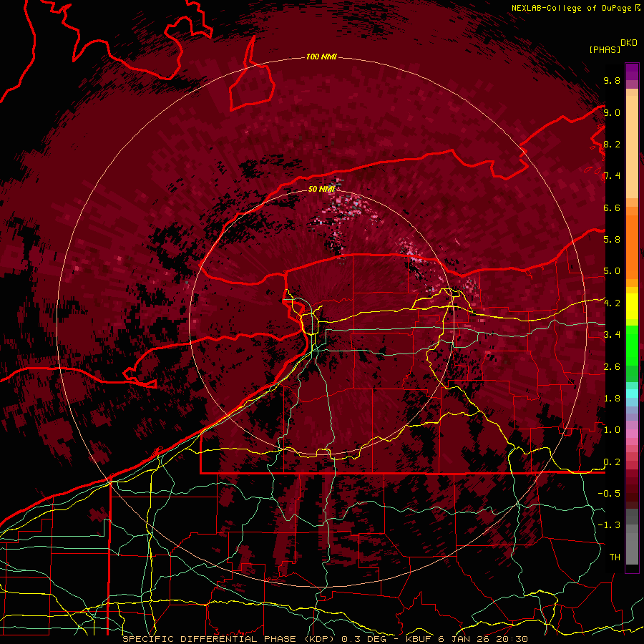
Task: Click the 3.4 scale value
Action: (612, 335)
